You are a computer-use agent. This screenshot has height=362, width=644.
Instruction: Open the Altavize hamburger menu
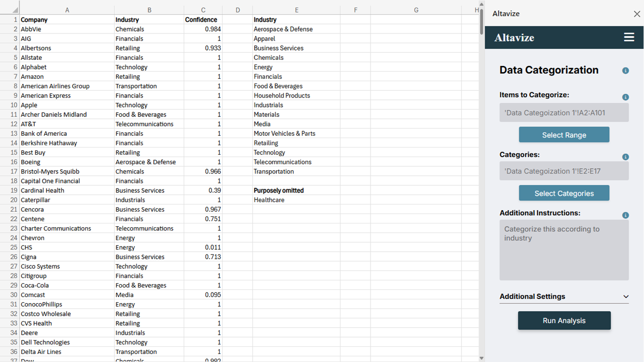[629, 37]
